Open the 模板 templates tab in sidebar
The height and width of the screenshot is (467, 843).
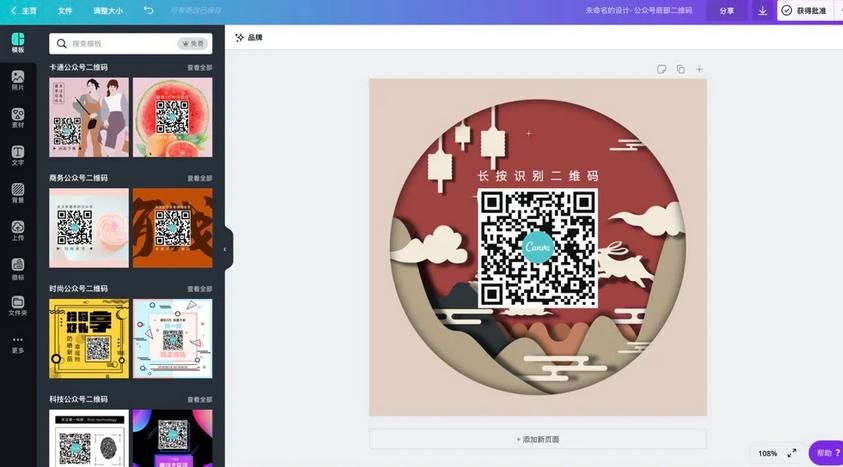[x=18, y=42]
